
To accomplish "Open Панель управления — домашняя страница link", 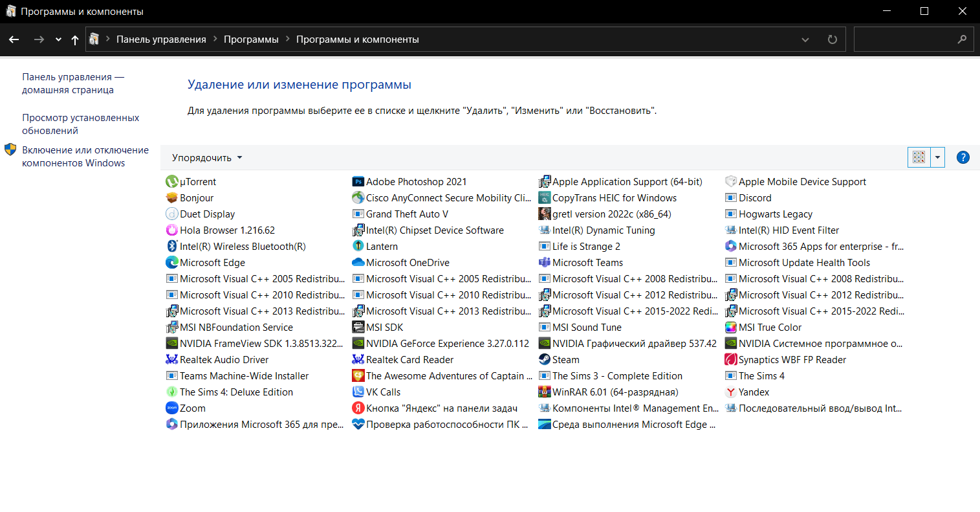I will point(73,83).
